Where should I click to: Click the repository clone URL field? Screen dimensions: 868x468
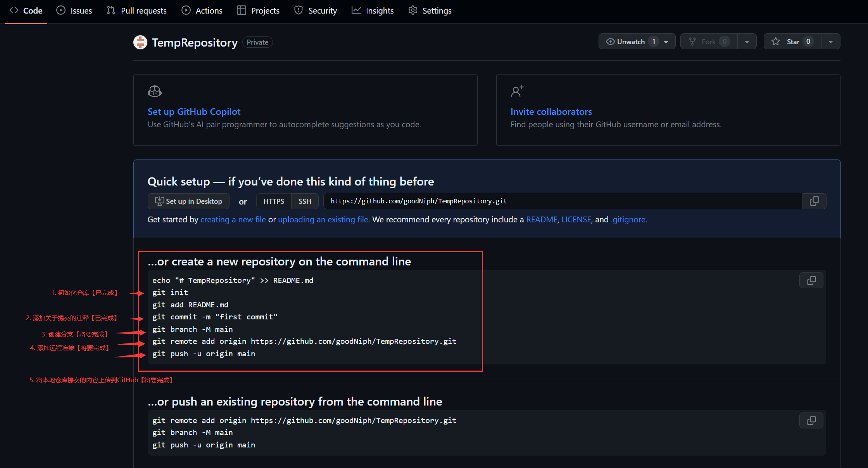[x=563, y=201]
